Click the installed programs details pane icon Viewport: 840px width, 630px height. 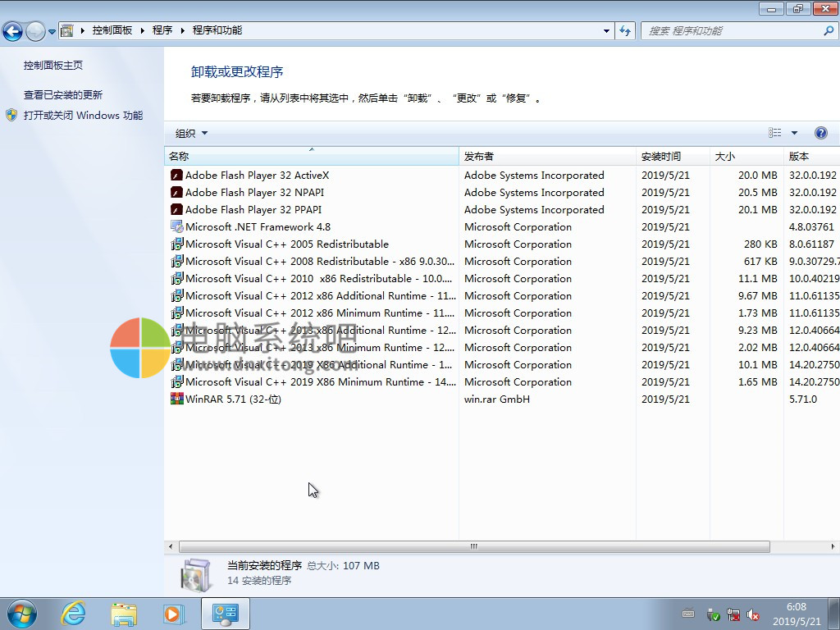pos(195,575)
